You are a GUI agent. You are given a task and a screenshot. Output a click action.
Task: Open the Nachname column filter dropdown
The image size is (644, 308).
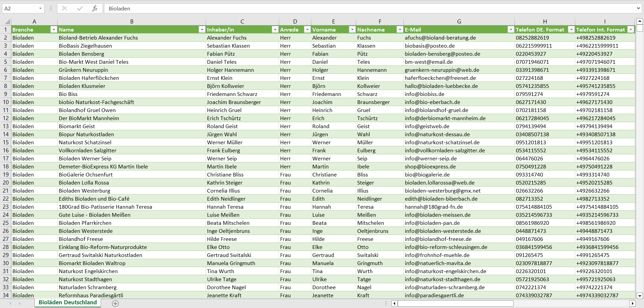[400, 30]
